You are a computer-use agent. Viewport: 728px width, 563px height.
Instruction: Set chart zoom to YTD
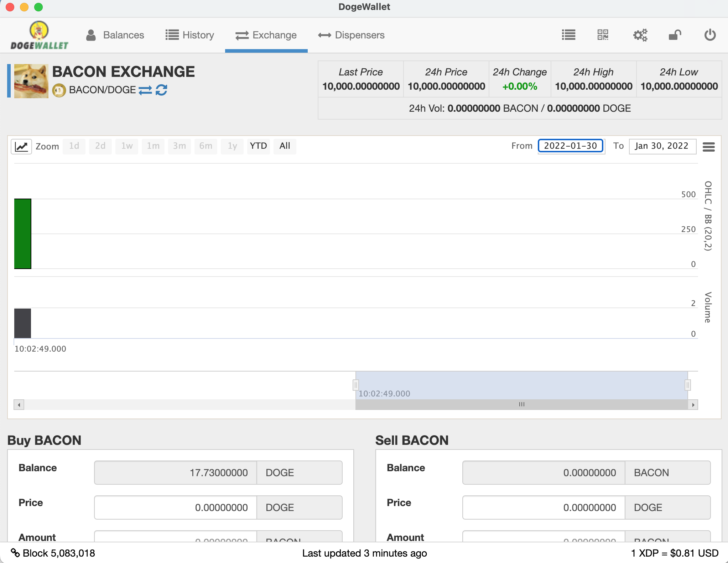tap(258, 146)
